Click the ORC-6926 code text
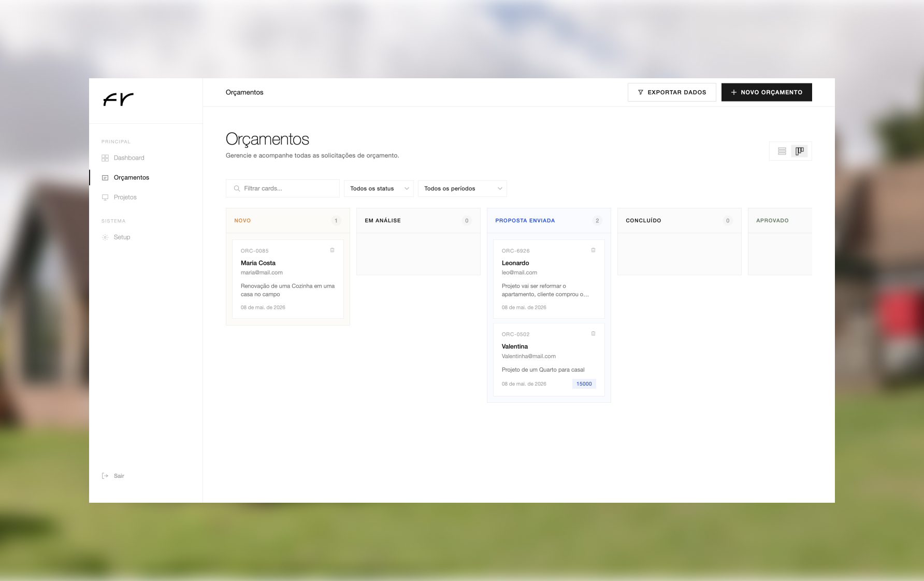The image size is (924, 581). point(516,251)
